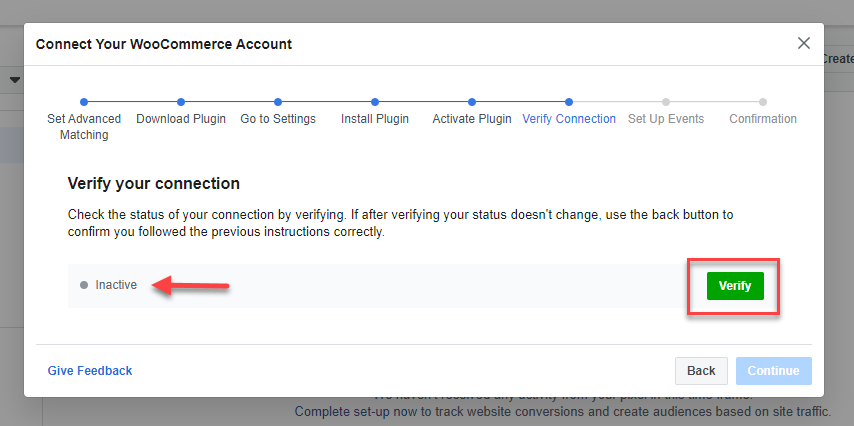854x426 pixels.
Task: Select the Install Plugin step
Action: click(375, 119)
